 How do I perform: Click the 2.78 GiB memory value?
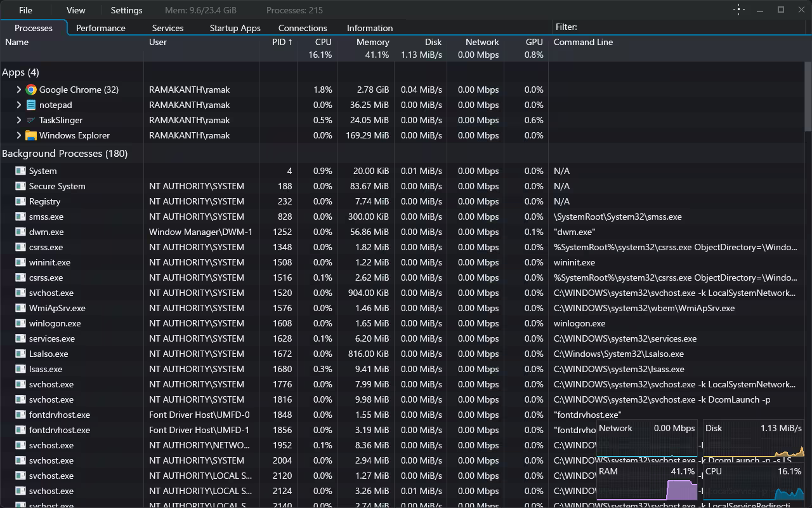[373, 90]
